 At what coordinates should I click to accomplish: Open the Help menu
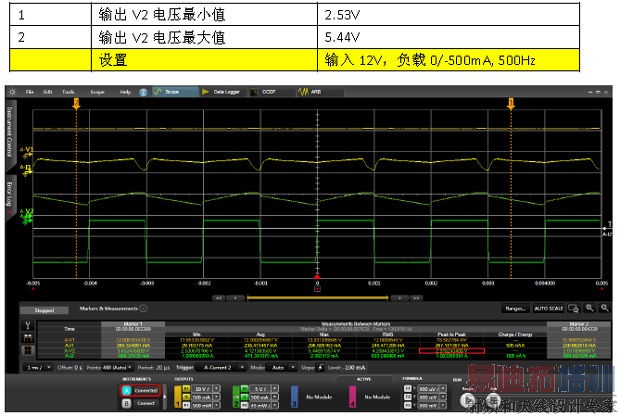(x=125, y=92)
